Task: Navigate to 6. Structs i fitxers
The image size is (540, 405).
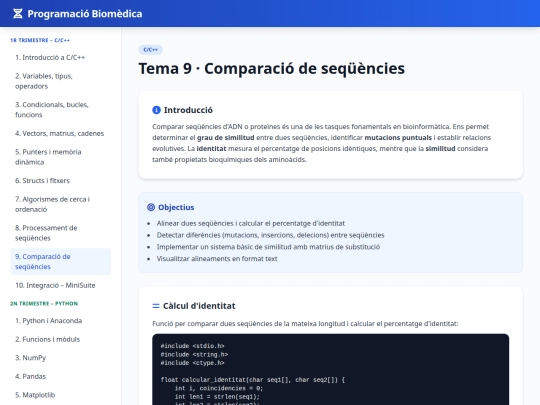Action: click(x=61, y=180)
